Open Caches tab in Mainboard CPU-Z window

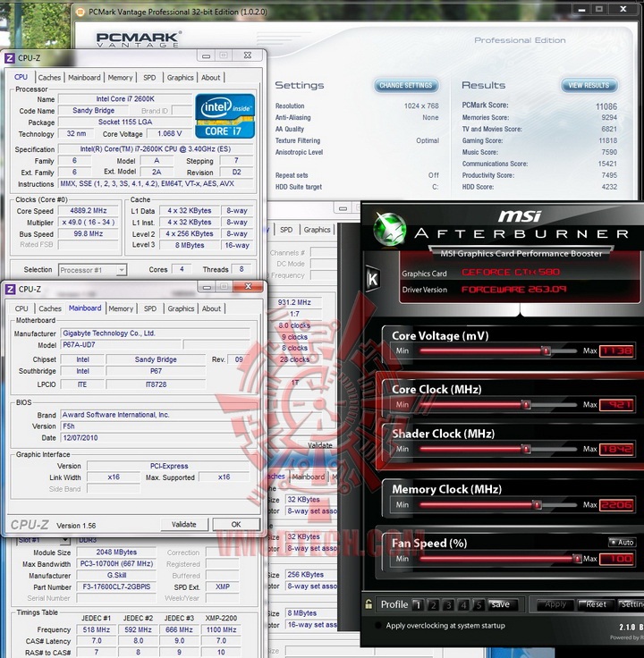[50, 308]
